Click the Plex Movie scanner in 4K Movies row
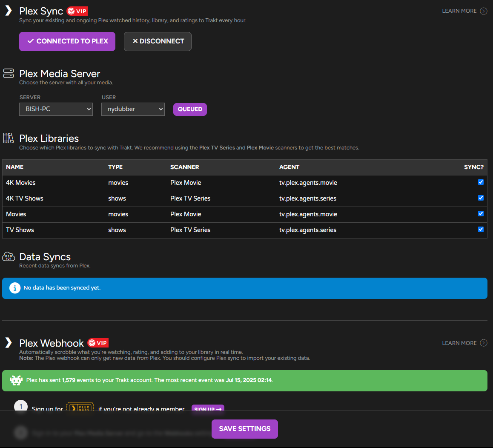 186,183
